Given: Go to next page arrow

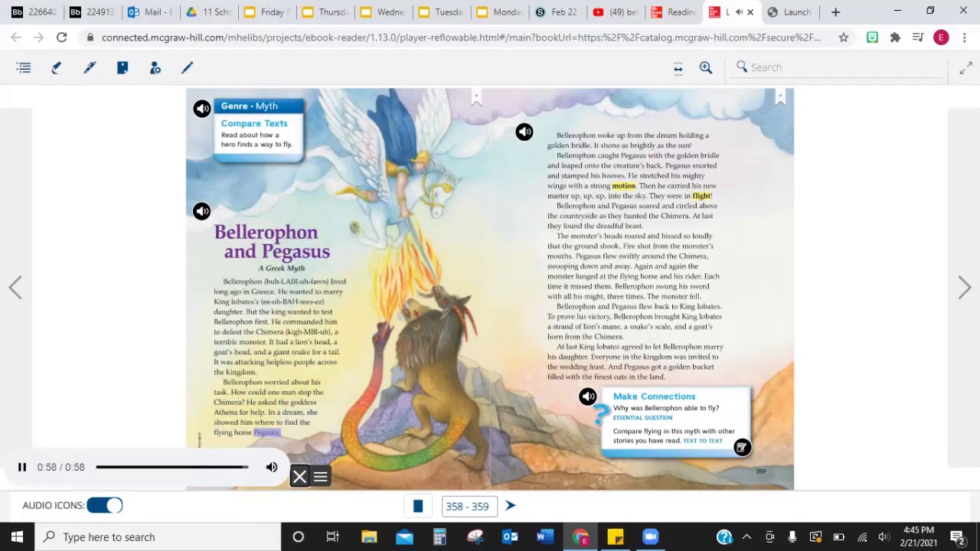Looking at the screenshot, I should [x=965, y=288].
